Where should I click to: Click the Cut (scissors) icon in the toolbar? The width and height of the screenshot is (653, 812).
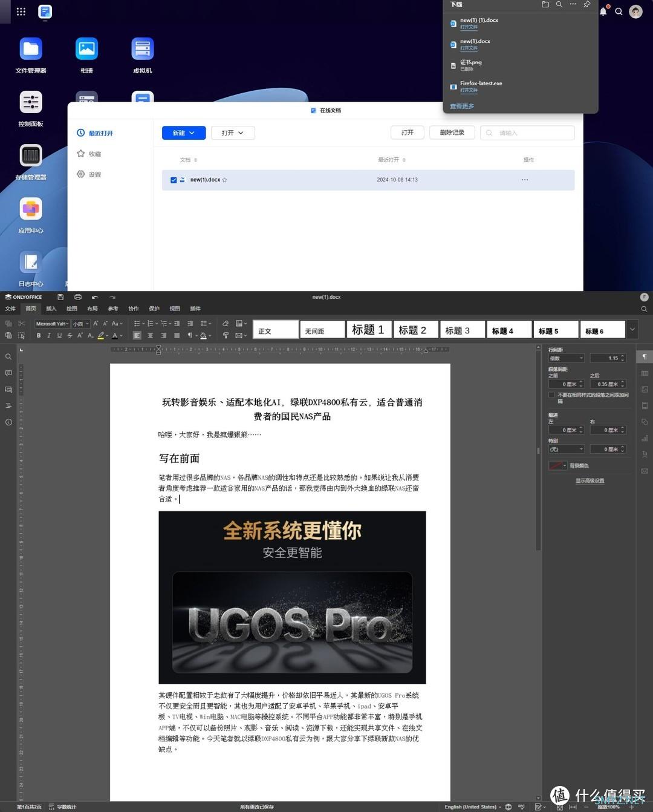point(22,324)
